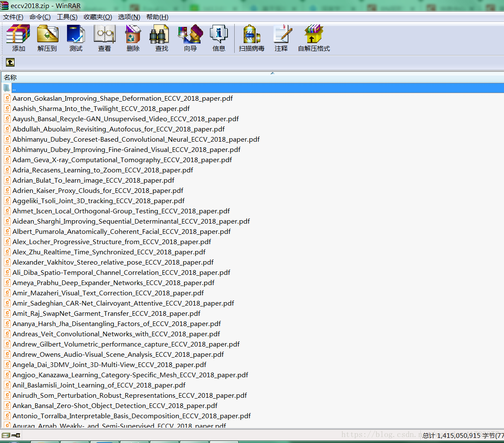Open the 命令(C) menu

click(40, 17)
